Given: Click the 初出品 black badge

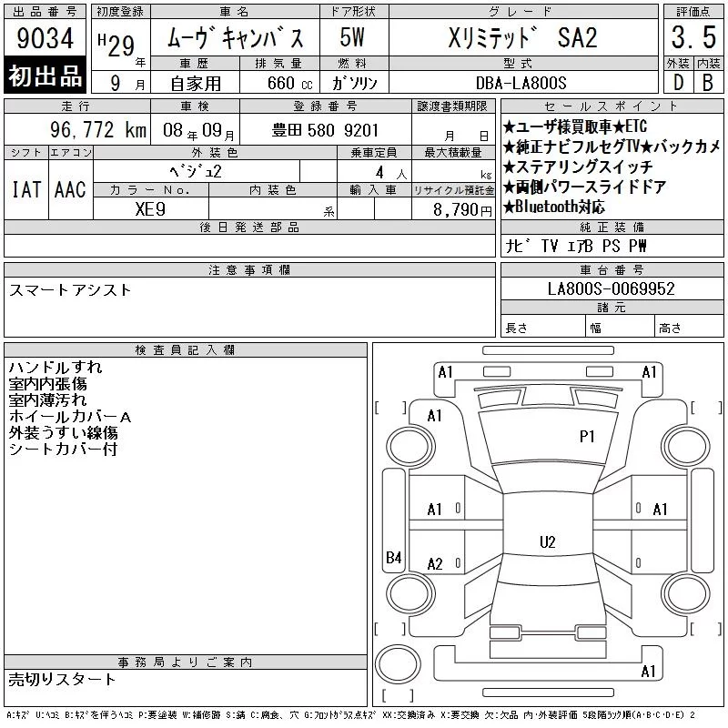Looking at the screenshot, I should 45,75.
